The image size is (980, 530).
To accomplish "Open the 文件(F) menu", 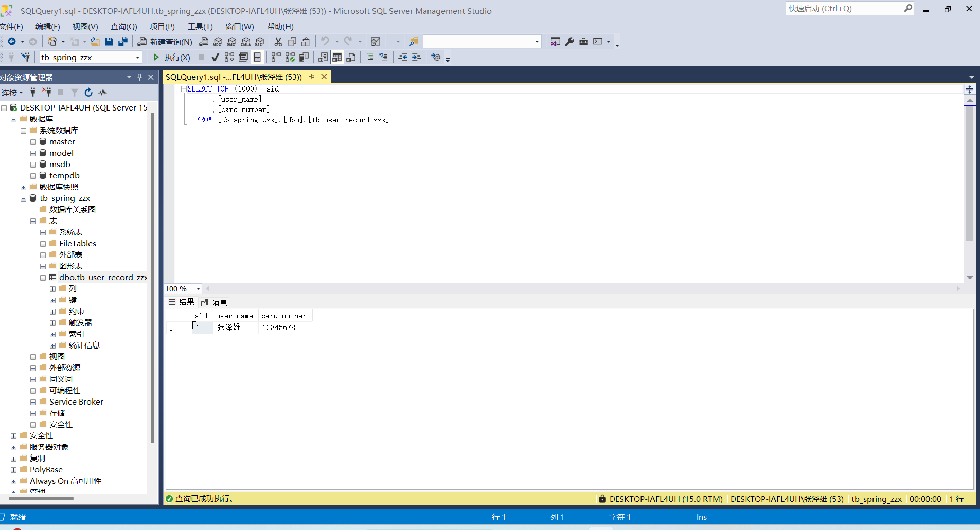I will (x=11, y=27).
